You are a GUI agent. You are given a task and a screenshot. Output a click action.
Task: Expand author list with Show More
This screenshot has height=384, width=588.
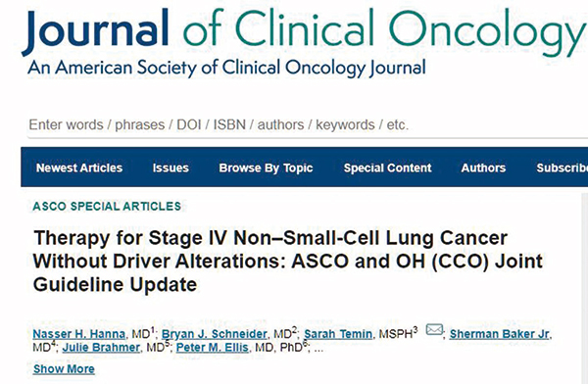point(64,369)
